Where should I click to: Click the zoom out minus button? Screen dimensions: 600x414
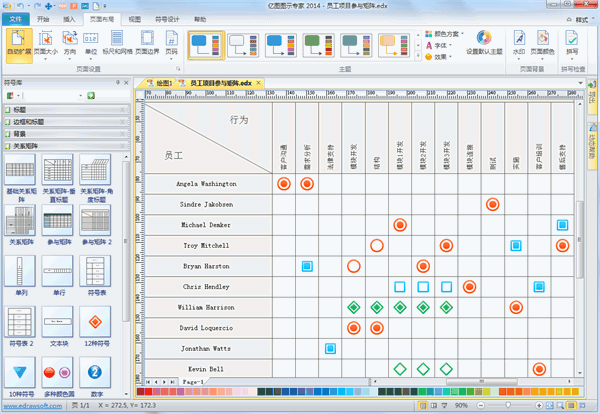(x=481, y=406)
